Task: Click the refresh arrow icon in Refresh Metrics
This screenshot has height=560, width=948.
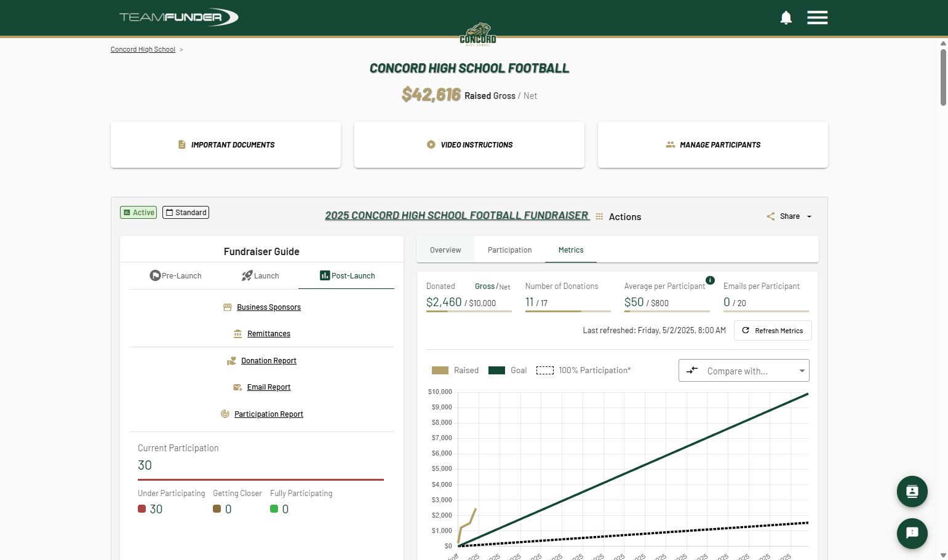Action: [x=746, y=331]
